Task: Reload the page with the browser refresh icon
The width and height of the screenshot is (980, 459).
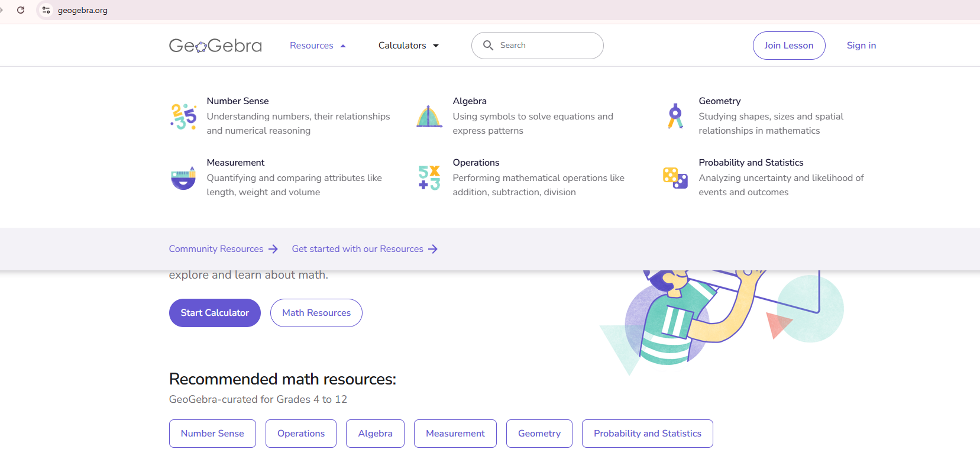Action: (21, 10)
